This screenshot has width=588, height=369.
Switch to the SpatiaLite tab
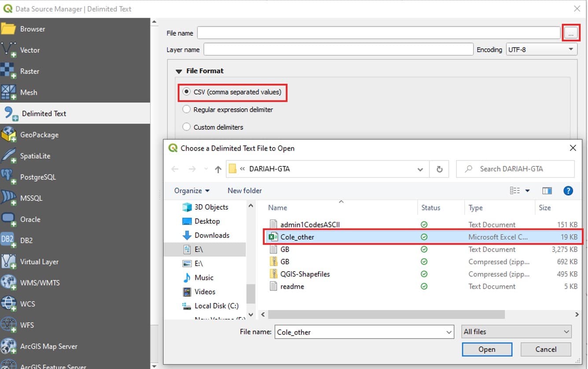point(35,156)
